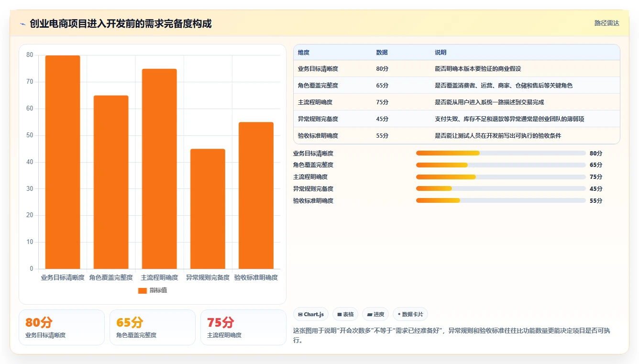Click table cell 角色覆盖完整度 in the 维度 column
Screen dimensions: 639x364
[x=318, y=86]
